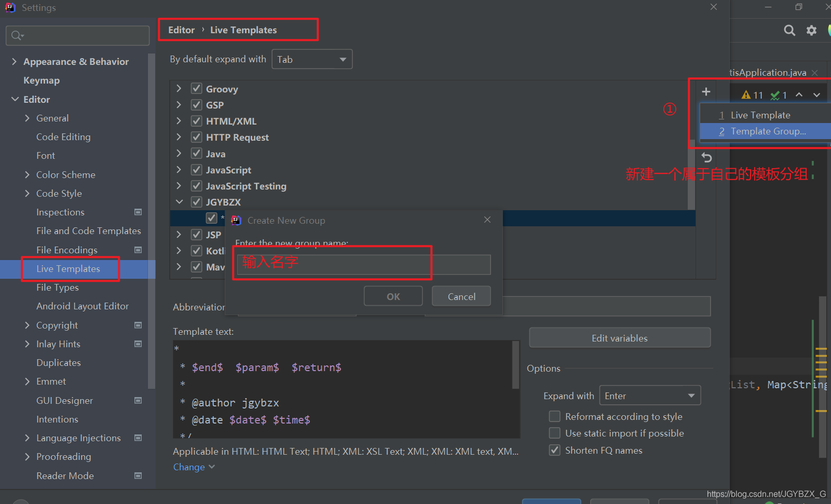
Task: Choose Live Template from the add menu
Action: pyautogui.click(x=765, y=115)
